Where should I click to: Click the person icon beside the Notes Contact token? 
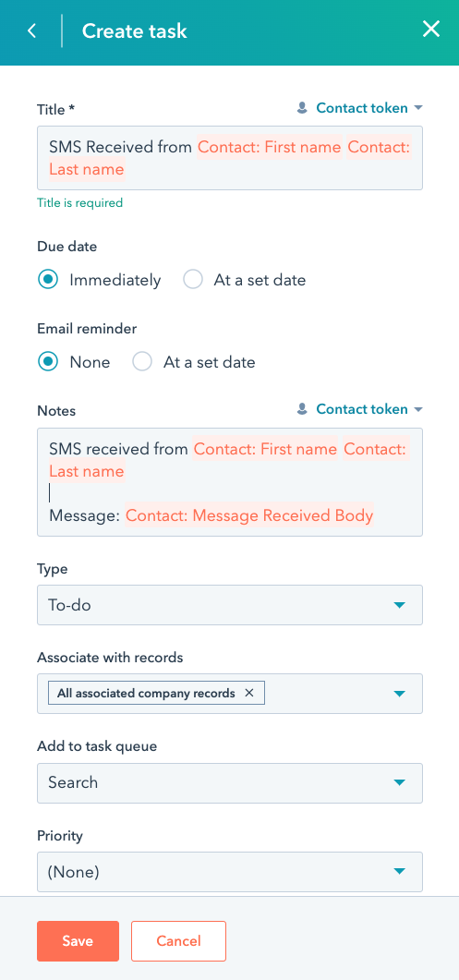coord(302,409)
